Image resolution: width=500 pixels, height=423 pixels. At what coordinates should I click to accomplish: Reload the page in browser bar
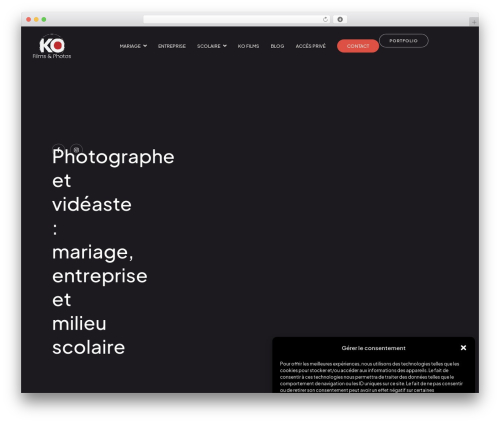(325, 19)
